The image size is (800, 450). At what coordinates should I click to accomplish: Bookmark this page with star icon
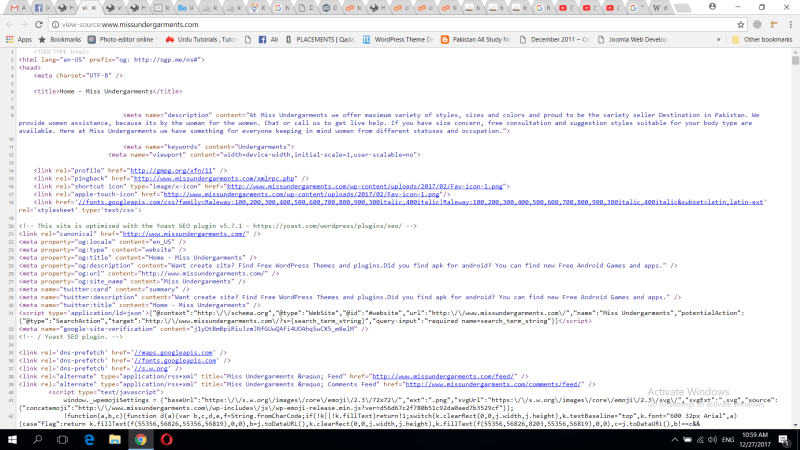pos(741,24)
